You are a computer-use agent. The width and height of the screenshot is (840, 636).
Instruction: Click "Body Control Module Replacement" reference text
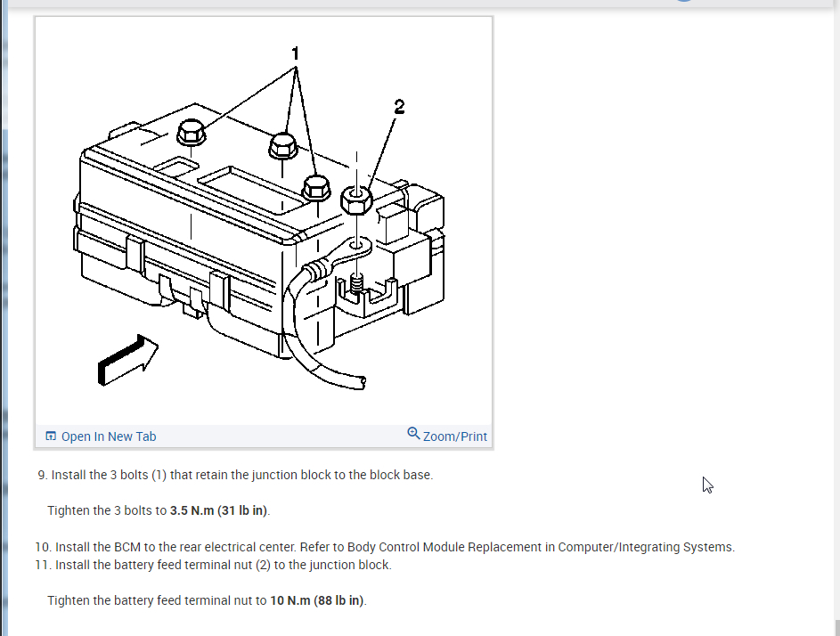tap(444, 547)
